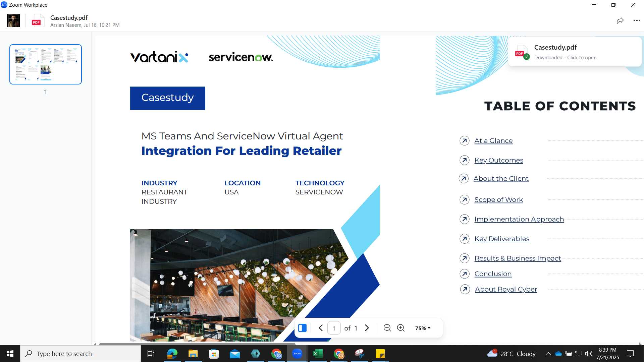Click the Casestudy.pdf file name in header
Image resolution: width=644 pixels, height=362 pixels.
69,17
